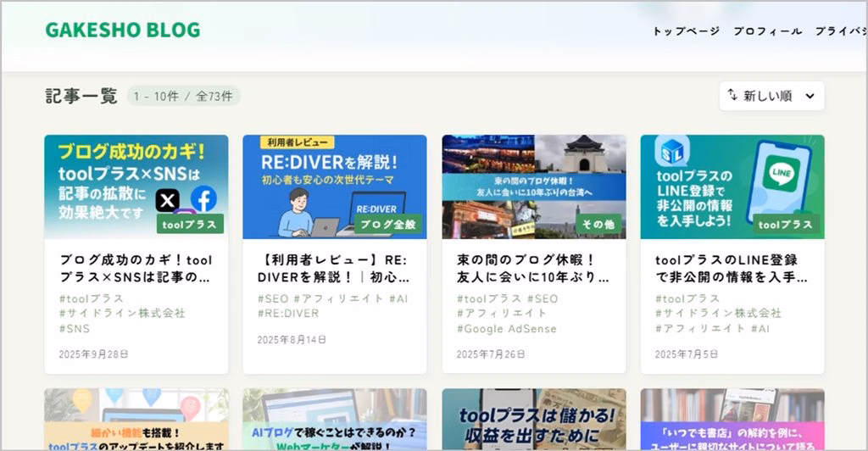
Task: Click the date 2025年7月5日
Action: pos(687,354)
